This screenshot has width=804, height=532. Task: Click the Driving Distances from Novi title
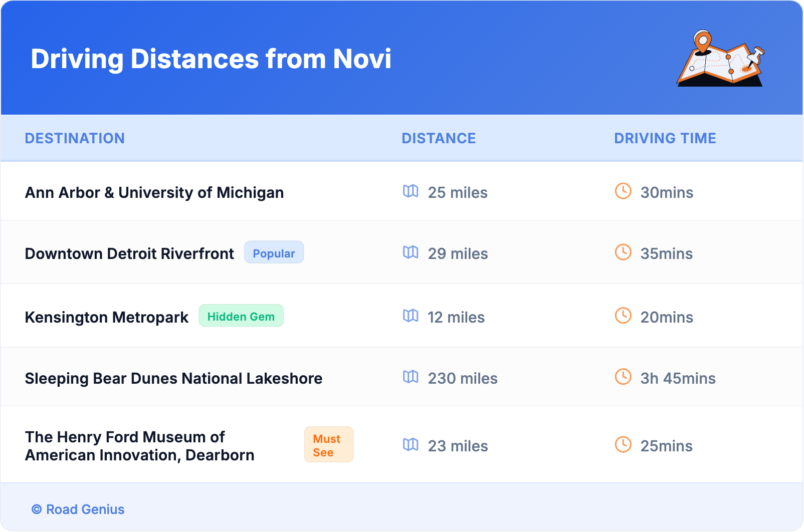(211, 59)
